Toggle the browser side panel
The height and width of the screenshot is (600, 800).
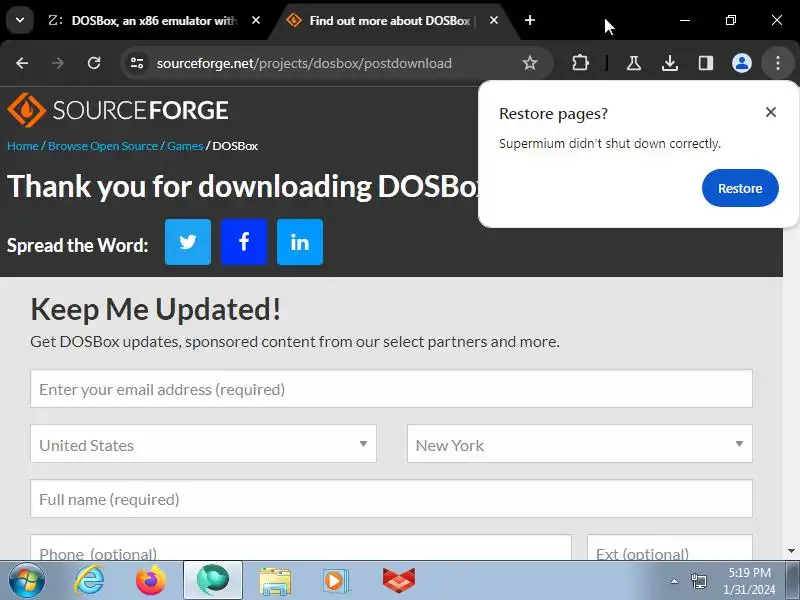[706, 63]
